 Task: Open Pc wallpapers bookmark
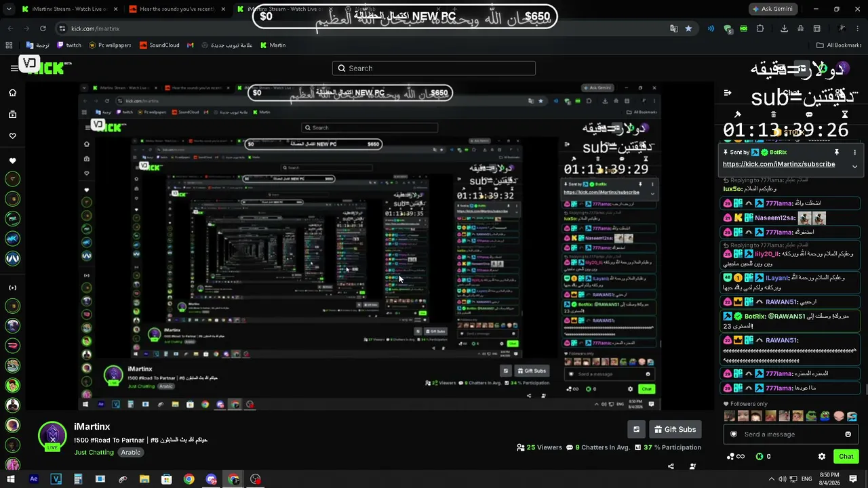109,45
